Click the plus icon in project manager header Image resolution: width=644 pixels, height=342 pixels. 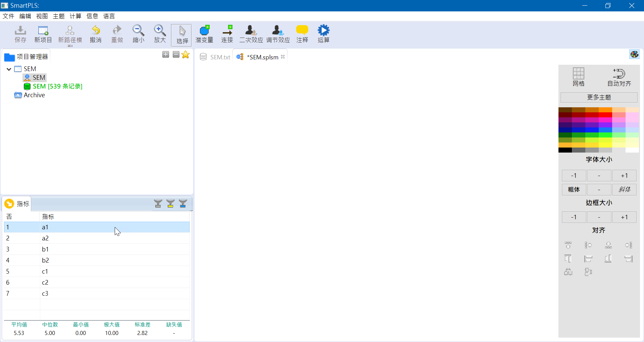166,54
